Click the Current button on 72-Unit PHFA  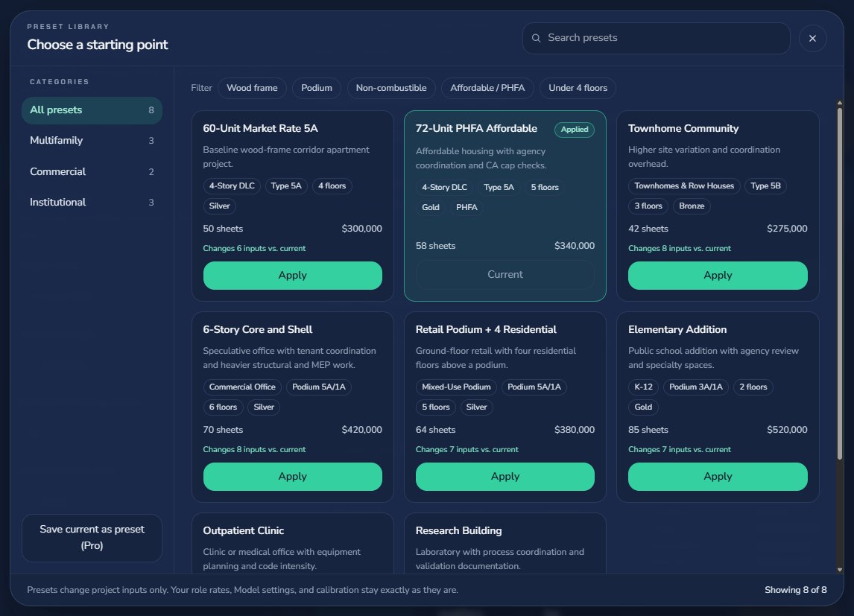(x=505, y=275)
